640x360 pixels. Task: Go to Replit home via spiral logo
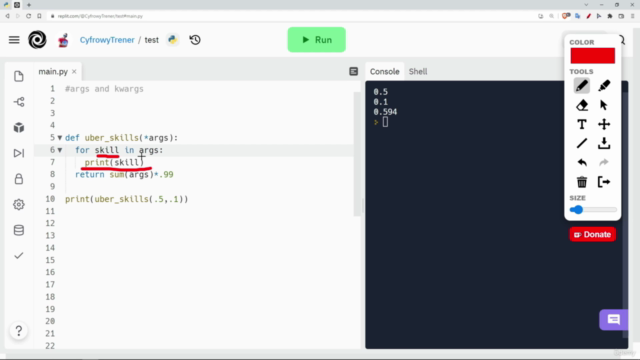coord(37,40)
